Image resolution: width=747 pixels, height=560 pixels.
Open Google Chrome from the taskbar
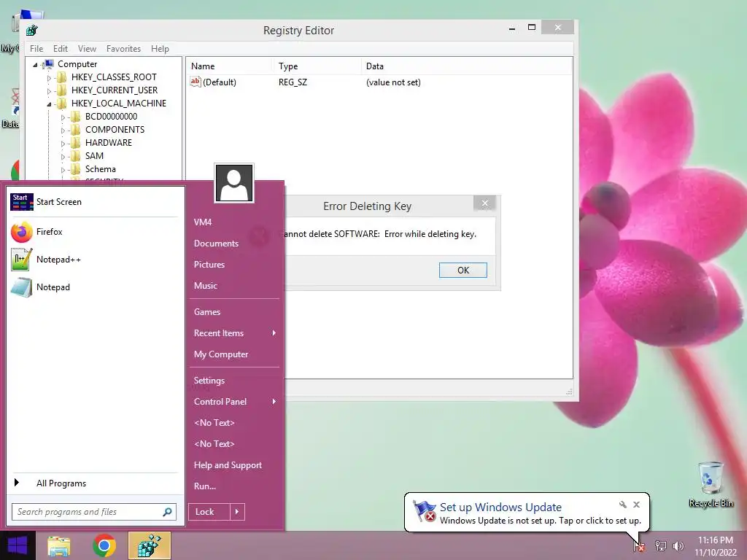[x=104, y=545]
